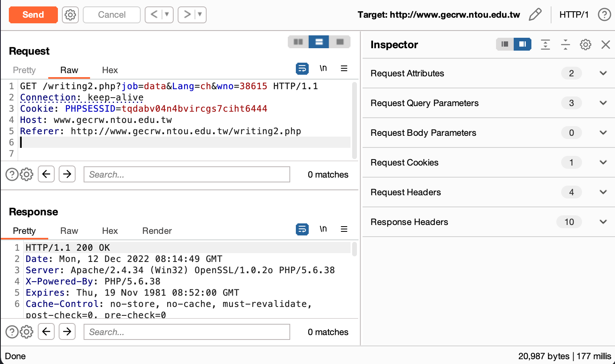This screenshot has width=615, height=364.
Task: Click the PHPSESSID cookie header line
Action: 143,109
